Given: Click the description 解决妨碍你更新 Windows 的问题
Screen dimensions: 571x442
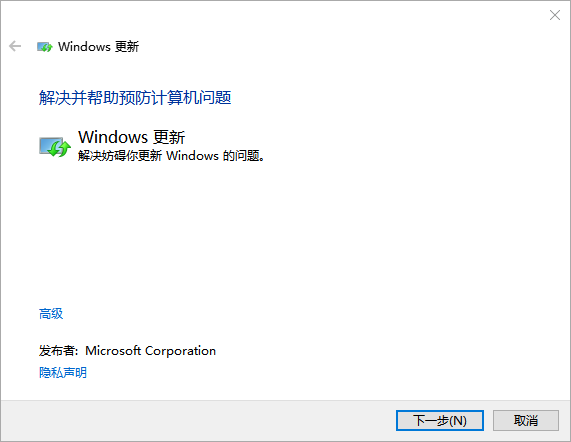Looking at the screenshot, I should coord(171,156).
